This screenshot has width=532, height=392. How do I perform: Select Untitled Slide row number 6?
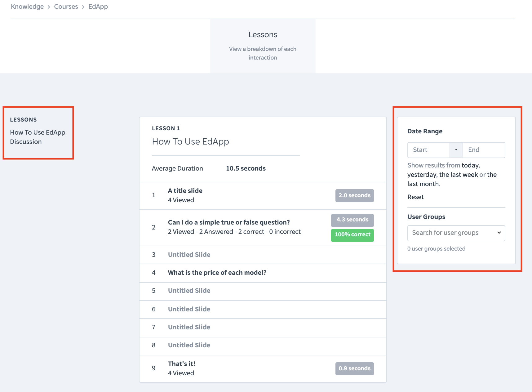(263, 310)
